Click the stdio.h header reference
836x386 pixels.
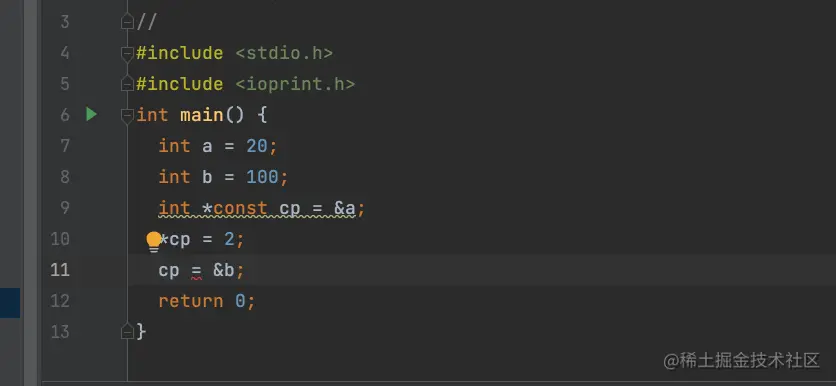pyautogui.click(x=284, y=53)
